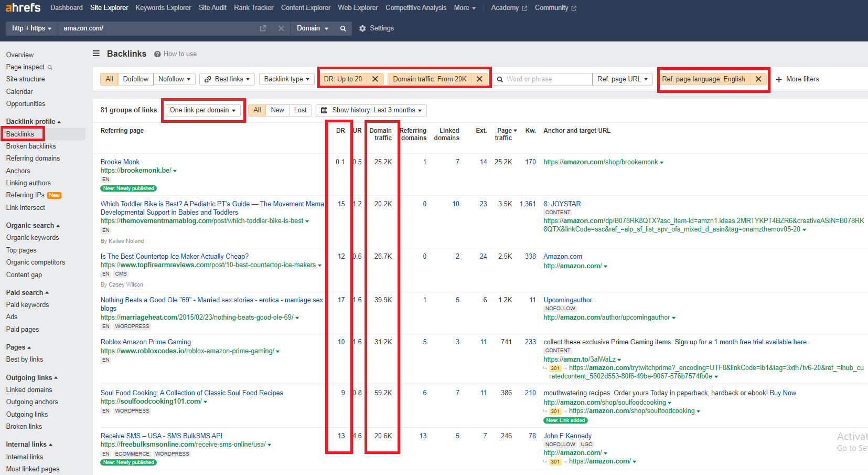
Task: Select the New links toggle
Action: pos(277,110)
